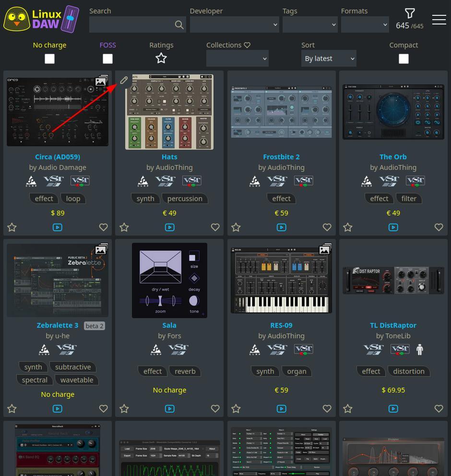Open the Sort By latest dropdown

click(x=329, y=58)
